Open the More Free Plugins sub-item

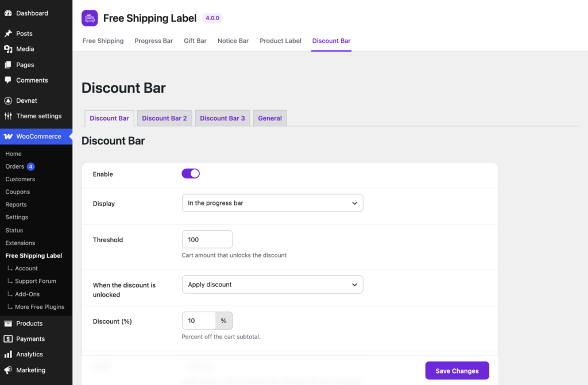(x=40, y=307)
